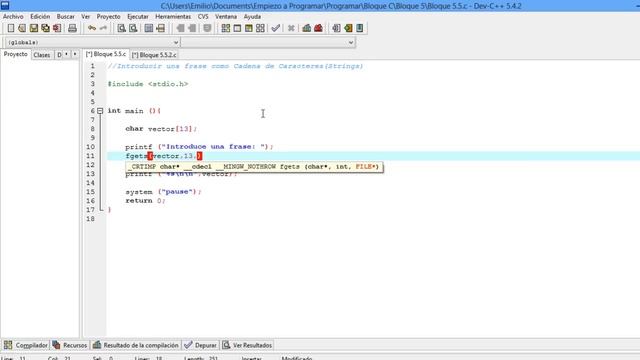Open the Ver menu
Image resolution: width=640 pixels, height=360 pixels.
click(x=85, y=16)
